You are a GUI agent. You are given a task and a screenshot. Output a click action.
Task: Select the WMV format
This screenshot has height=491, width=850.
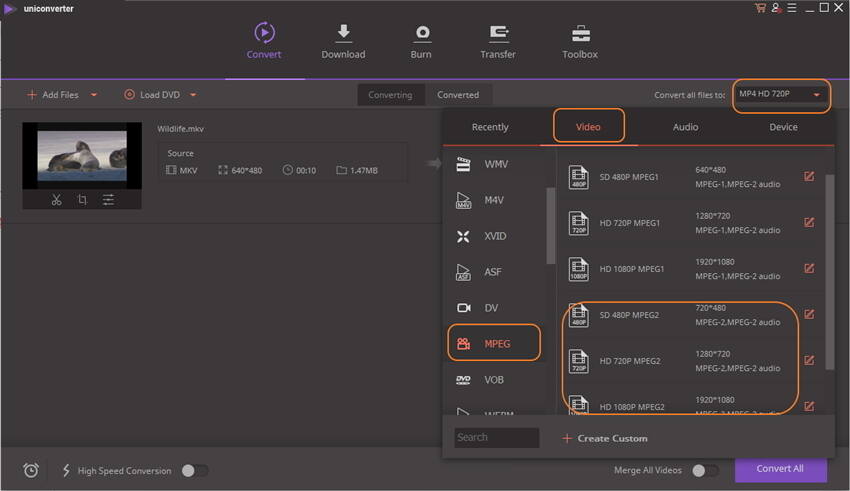tap(494, 164)
